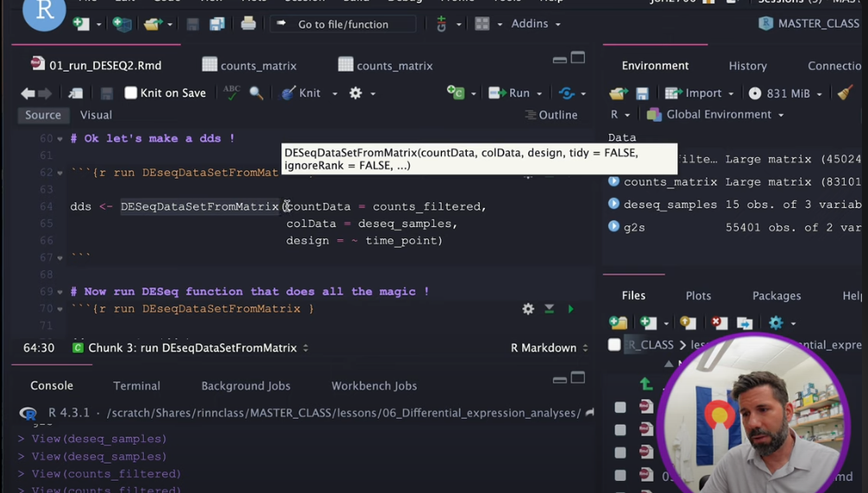Check the first file row checkbox
Viewport: 868px width, 493px height.
coord(620,408)
